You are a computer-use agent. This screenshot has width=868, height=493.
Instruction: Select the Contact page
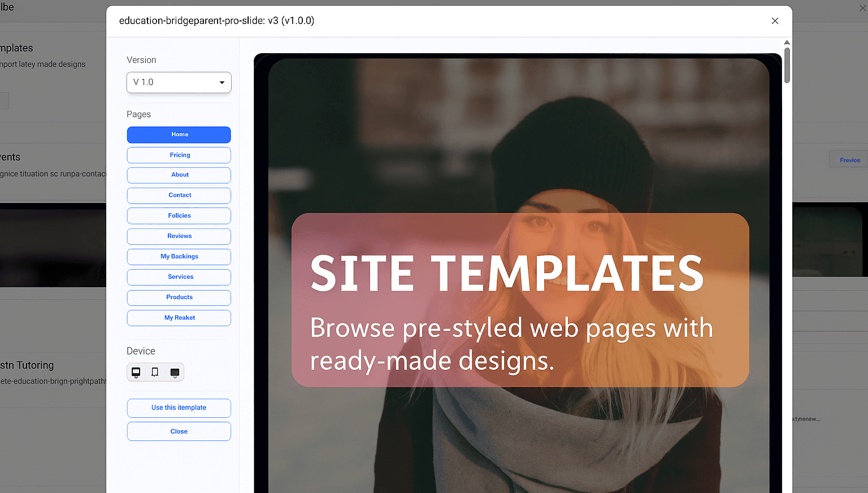click(x=179, y=196)
